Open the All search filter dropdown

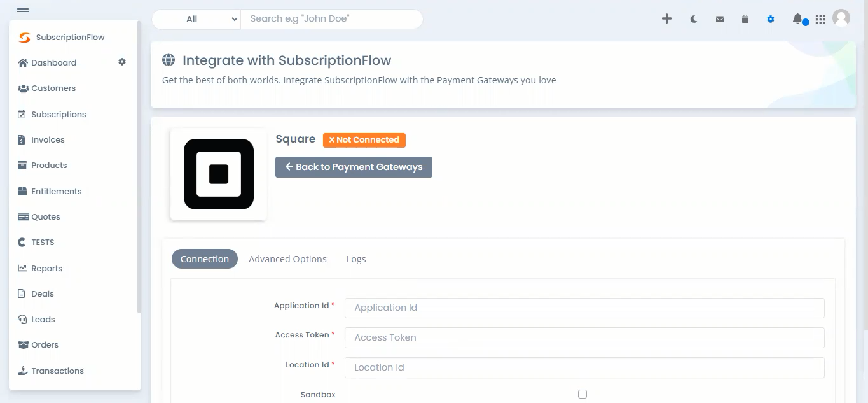coord(196,19)
